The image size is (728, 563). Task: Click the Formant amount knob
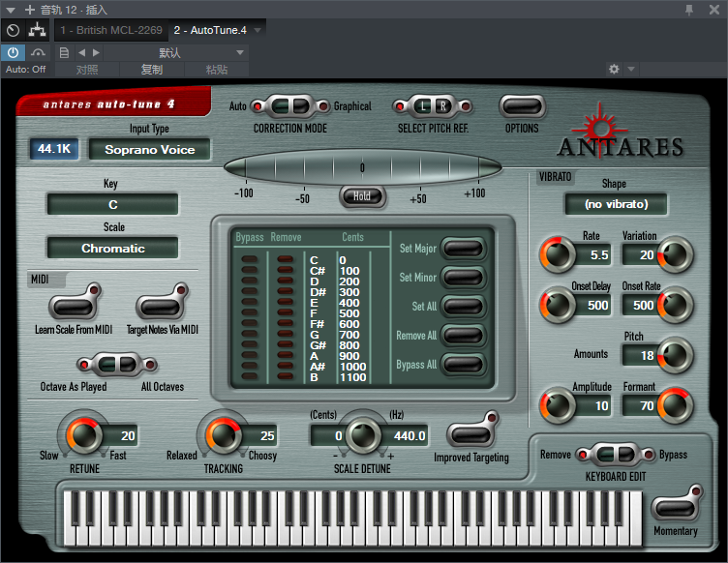point(675,405)
